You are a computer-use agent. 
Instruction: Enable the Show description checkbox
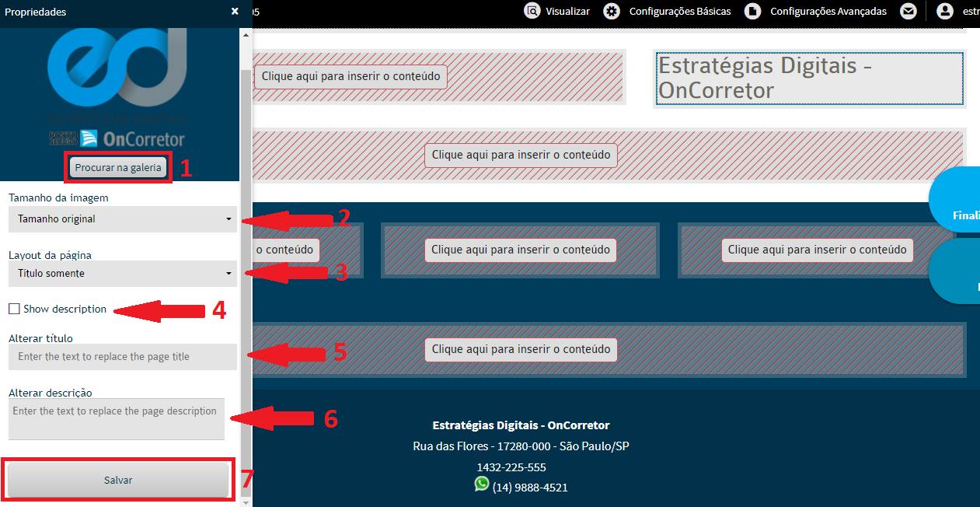14,309
